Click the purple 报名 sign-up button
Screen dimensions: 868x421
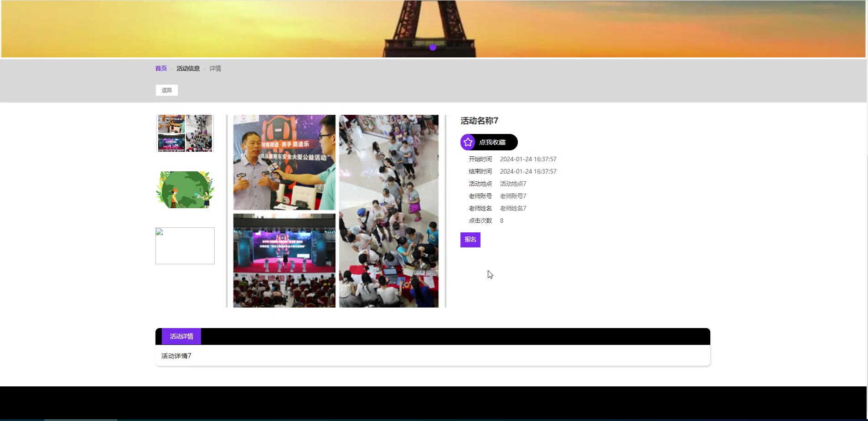[470, 240]
